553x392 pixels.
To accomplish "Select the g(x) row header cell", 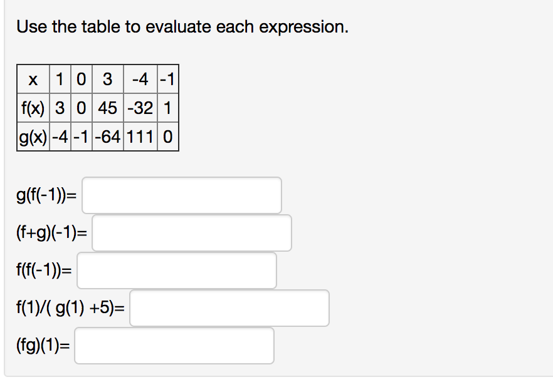I will (33, 137).
